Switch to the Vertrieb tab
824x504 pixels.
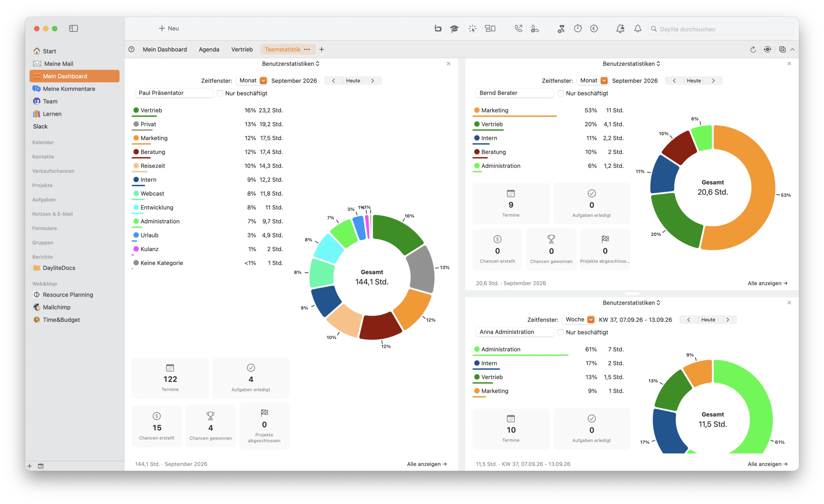(x=242, y=50)
